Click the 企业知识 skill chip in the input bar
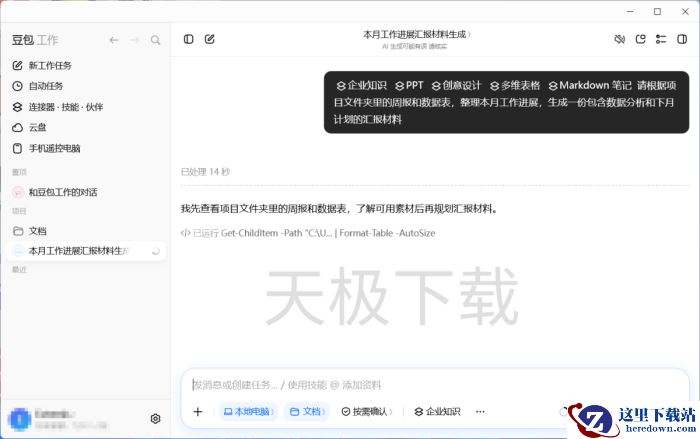The image size is (700, 439). (437, 412)
